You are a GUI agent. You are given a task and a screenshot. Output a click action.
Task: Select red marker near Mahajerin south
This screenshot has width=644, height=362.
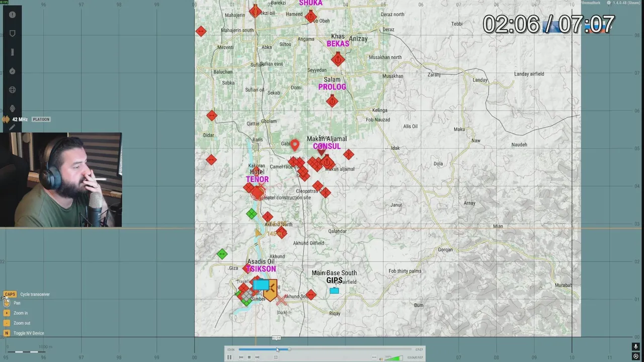coord(201,31)
